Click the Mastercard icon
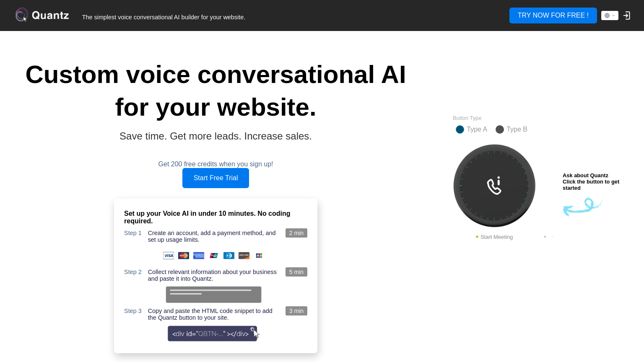Screen dimensions: 644x362 pos(184,256)
